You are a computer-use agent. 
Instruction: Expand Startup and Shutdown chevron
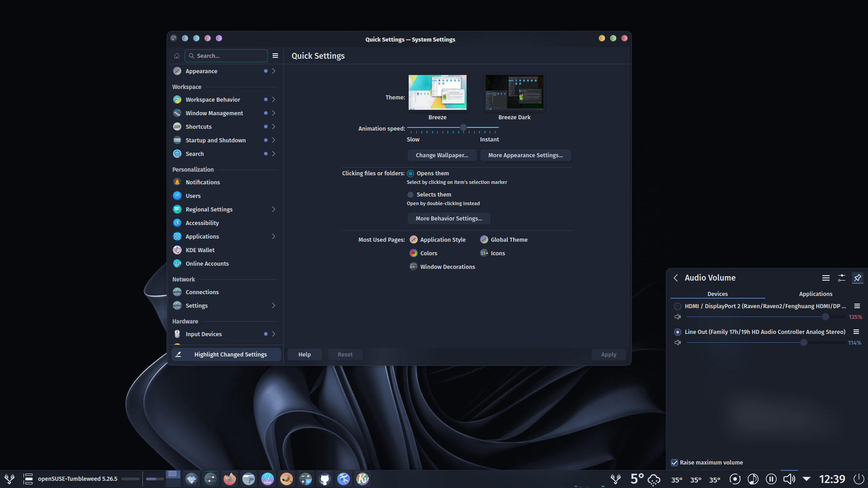tap(274, 140)
